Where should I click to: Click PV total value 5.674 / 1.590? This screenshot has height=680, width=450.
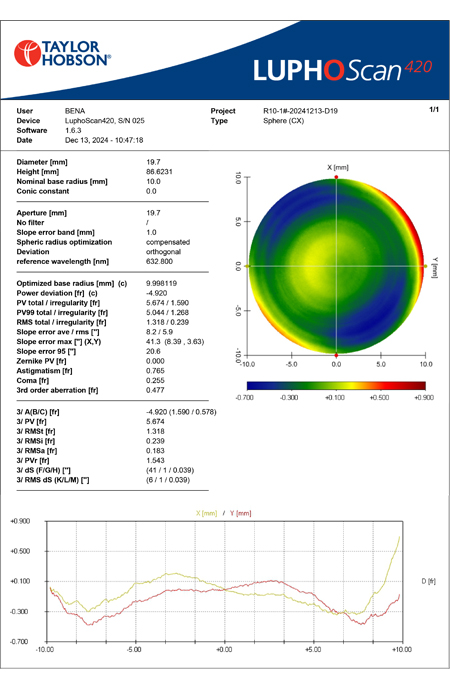click(167, 303)
